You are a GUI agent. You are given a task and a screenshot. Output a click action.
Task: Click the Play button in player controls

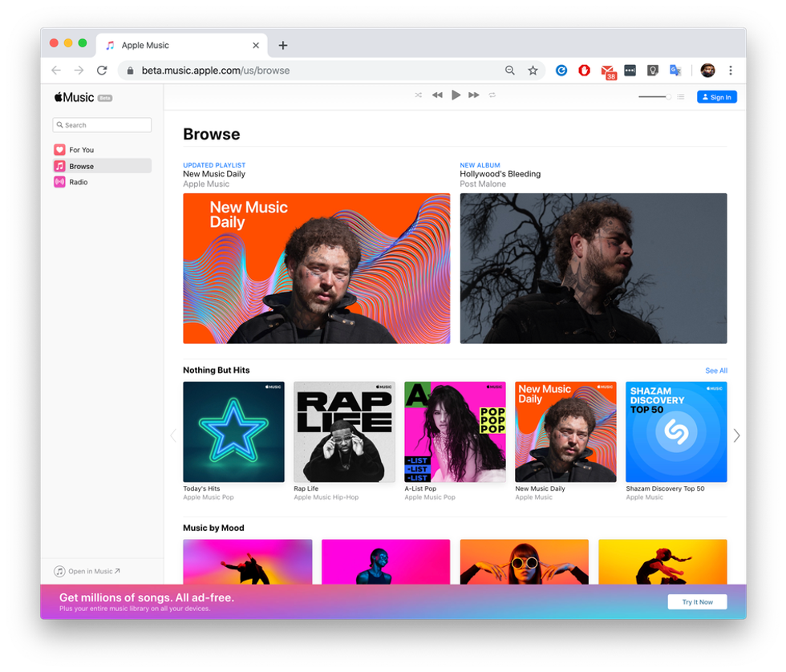(456, 95)
